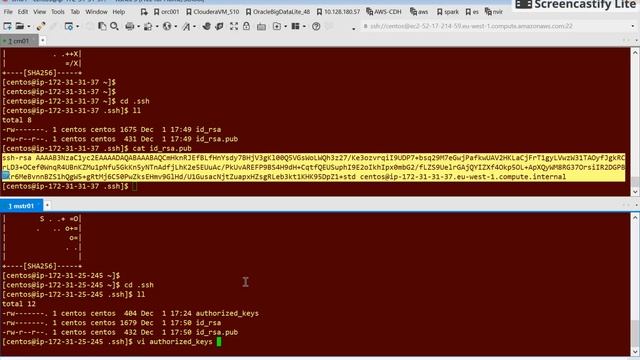Expand the address bar history dropdown

pyautogui.click(x=633, y=27)
